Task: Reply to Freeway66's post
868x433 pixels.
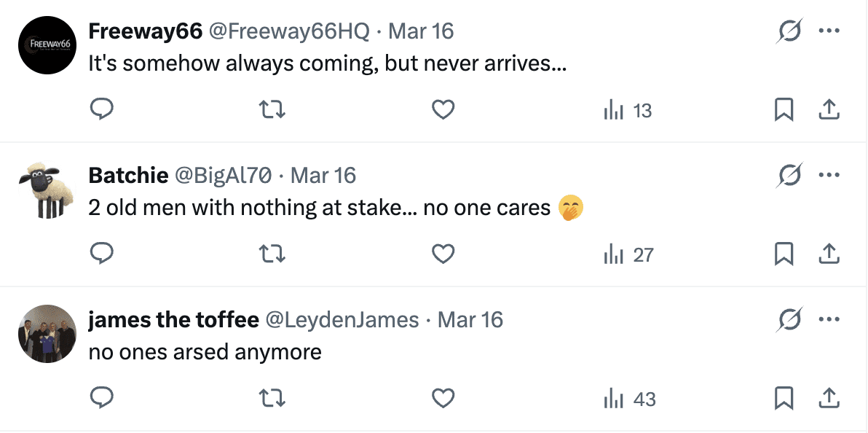Action: pyautogui.click(x=101, y=110)
